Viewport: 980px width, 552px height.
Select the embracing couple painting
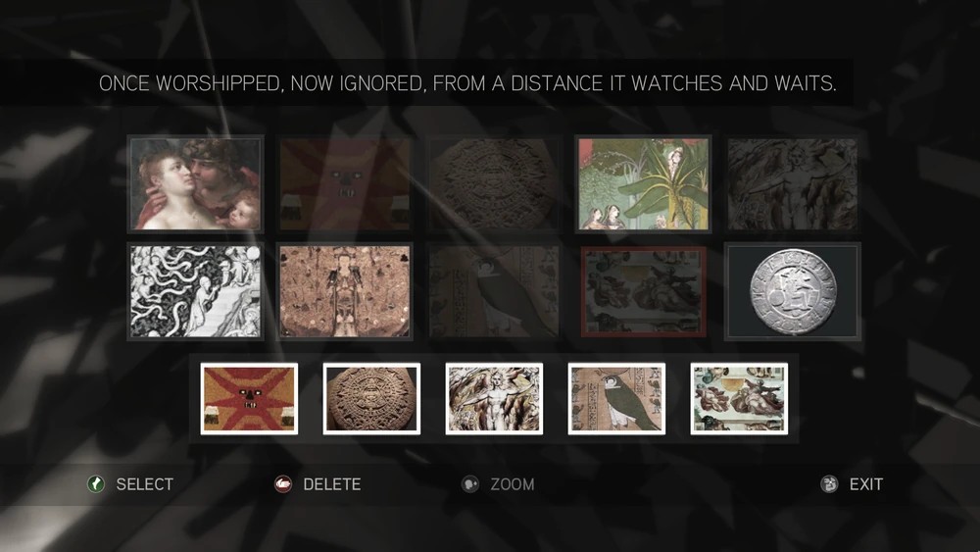(196, 184)
